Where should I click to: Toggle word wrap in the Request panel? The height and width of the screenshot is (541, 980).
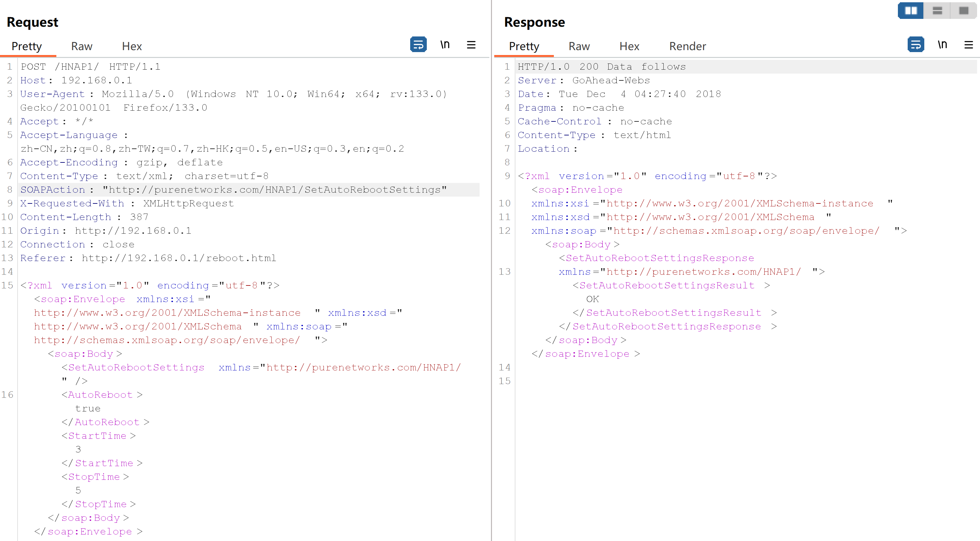[x=418, y=45]
